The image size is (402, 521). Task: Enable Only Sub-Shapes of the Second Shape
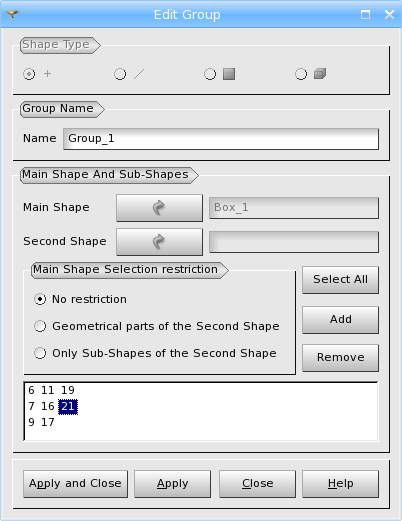[155, 353]
